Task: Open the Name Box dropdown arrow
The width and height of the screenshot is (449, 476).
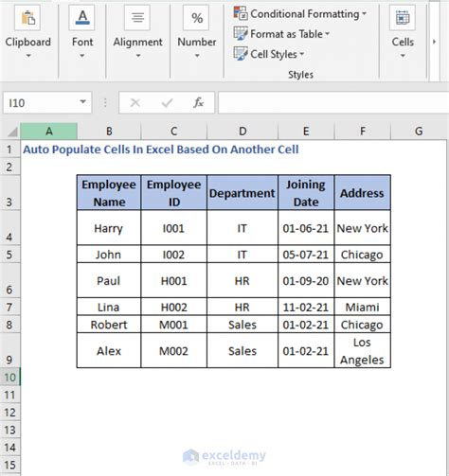Action: [82, 102]
